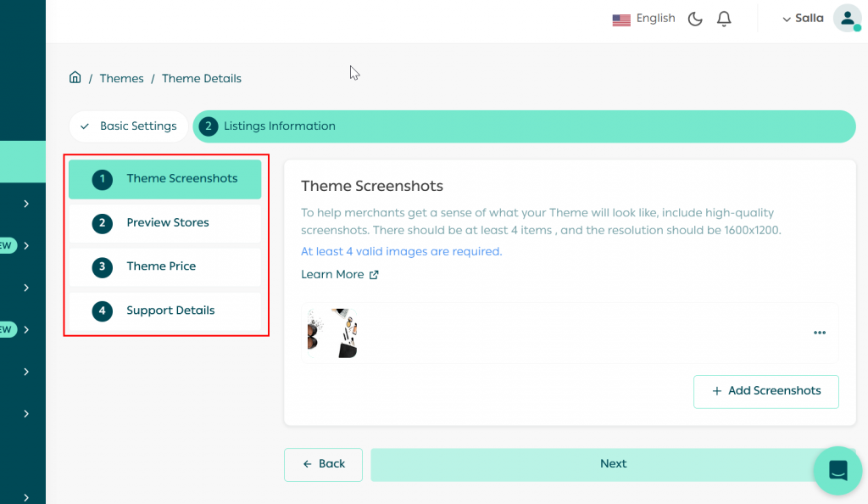The height and width of the screenshot is (504, 868).
Task: Select the Theme Screenshots step
Action: (165, 179)
